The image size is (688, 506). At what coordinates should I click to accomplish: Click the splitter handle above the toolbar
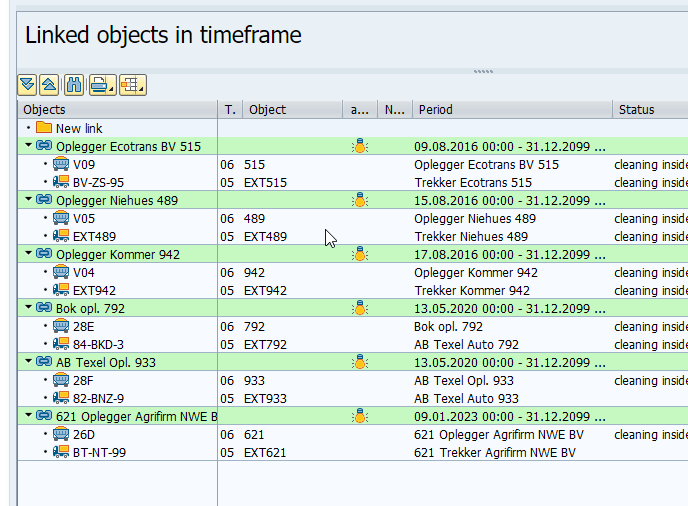(x=483, y=71)
